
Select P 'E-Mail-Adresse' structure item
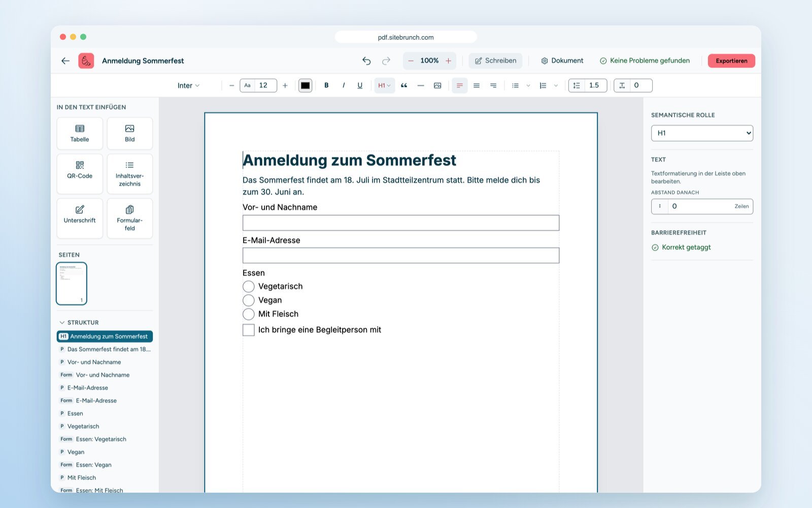click(x=105, y=388)
